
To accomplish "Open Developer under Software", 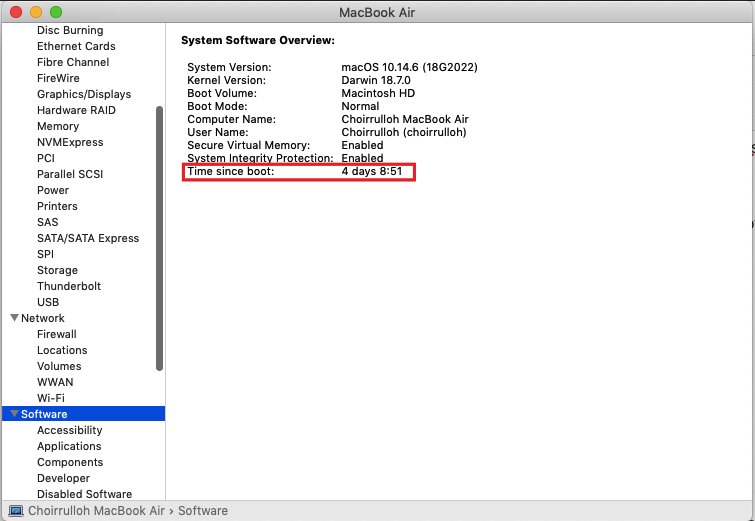I will pos(64,478).
